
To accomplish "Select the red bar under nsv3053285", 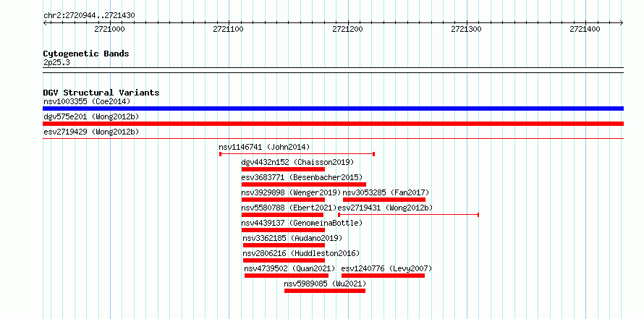I will click(x=384, y=200).
